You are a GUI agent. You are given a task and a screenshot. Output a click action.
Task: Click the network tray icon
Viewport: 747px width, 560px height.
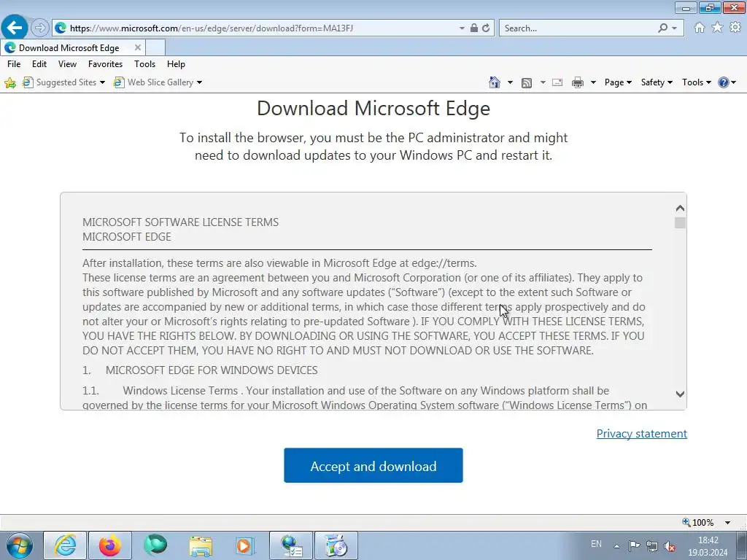pyautogui.click(x=651, y=545)
